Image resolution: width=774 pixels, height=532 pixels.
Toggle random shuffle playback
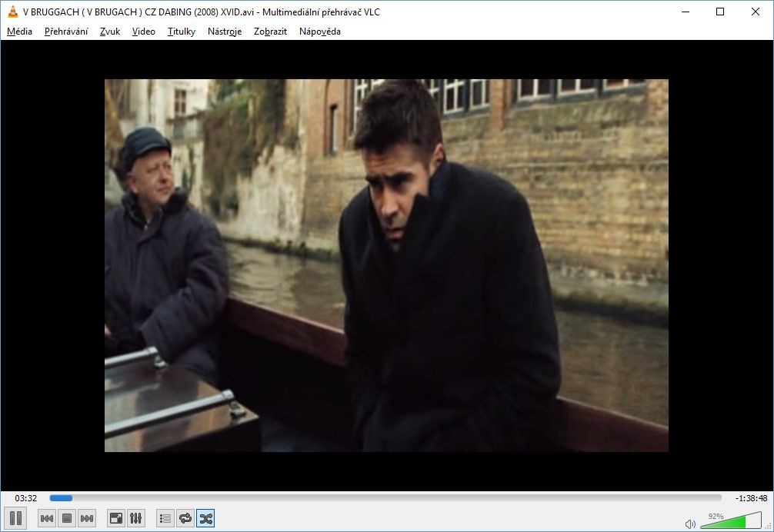point(205,518)
